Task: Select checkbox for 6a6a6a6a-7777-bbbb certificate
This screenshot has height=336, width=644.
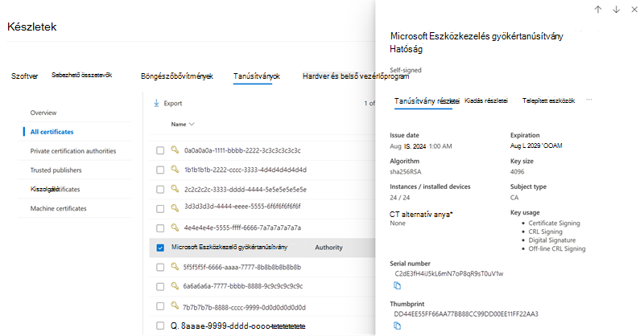Action: click(x=160, y=287)
